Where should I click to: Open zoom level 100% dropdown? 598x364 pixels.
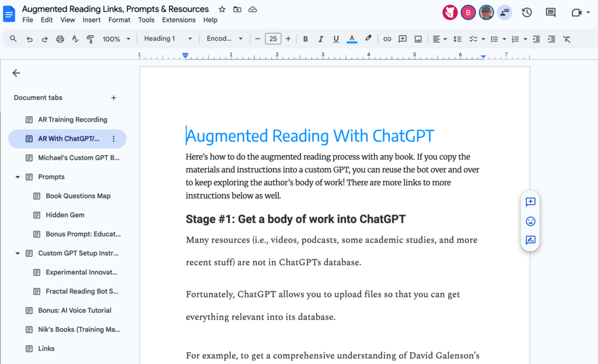pos(116,39)
